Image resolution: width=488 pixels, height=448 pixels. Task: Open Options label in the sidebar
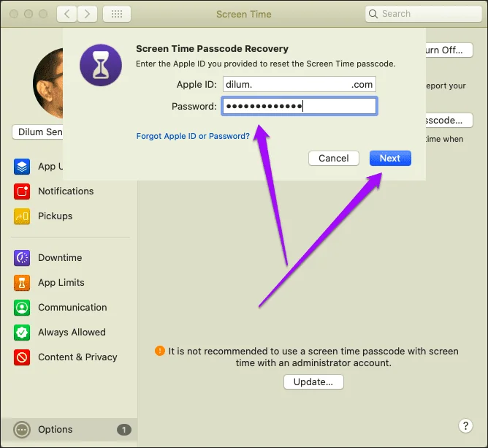click(x=55, y=430)
